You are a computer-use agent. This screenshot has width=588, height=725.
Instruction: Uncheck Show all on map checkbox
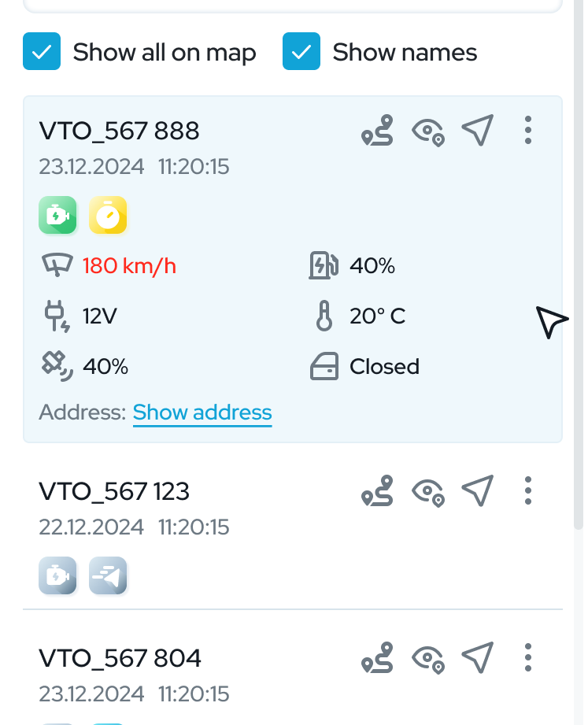click(x=42, y=51)
